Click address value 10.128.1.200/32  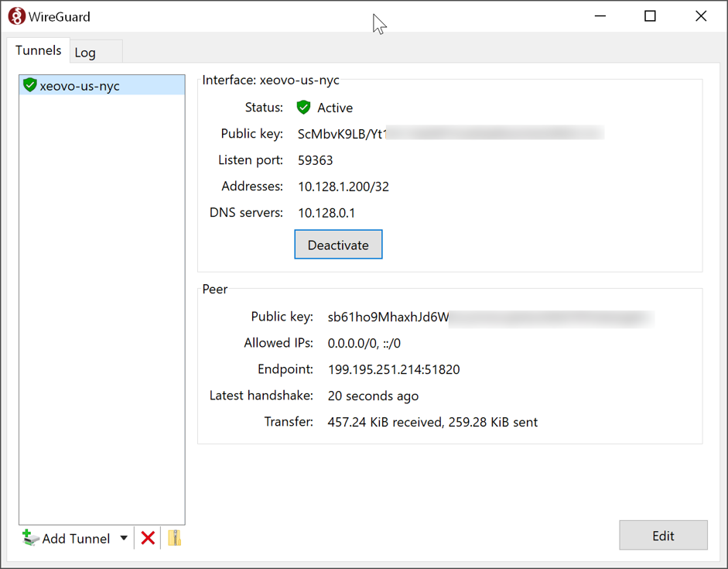pos(343,187)
